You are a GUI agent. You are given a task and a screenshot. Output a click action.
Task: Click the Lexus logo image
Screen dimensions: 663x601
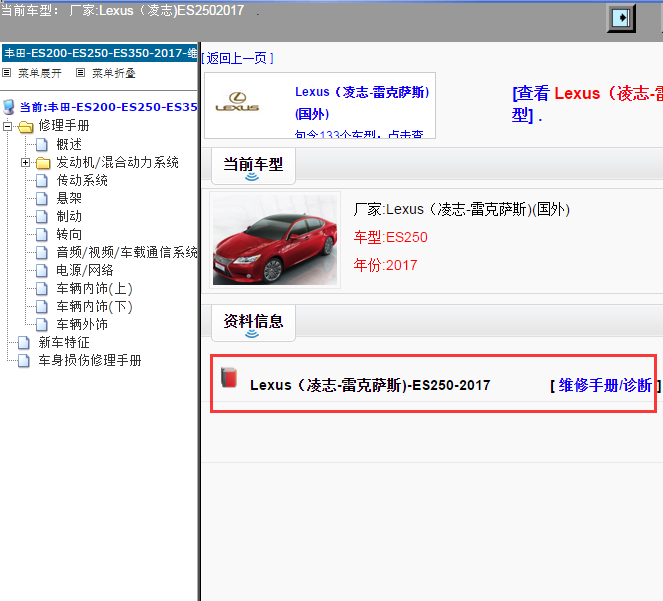[237, 102]
